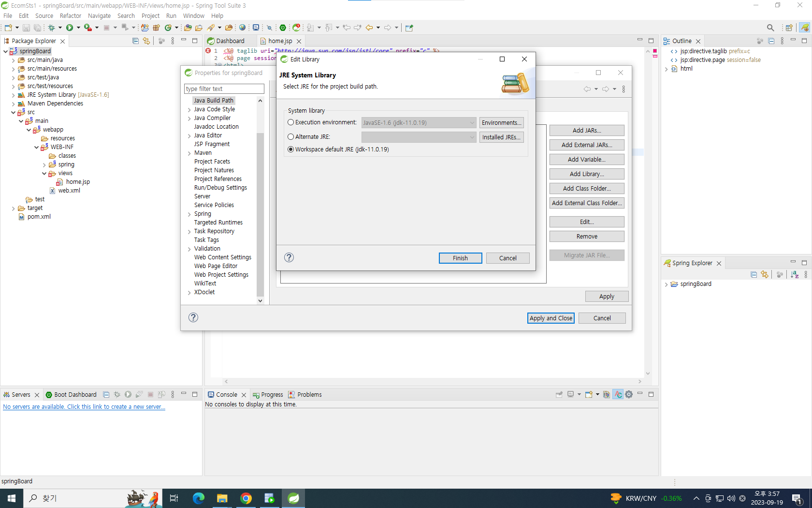Click the Installed JREs... button
This screenshot has width=812, height=508.
pos(502,137)
